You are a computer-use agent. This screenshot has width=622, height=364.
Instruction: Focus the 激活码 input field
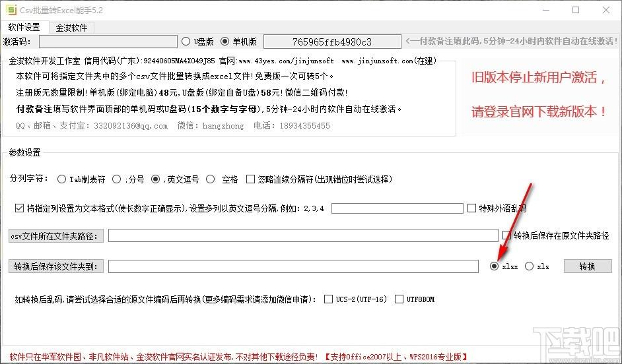pyautogui.click(x=108, y=42)
